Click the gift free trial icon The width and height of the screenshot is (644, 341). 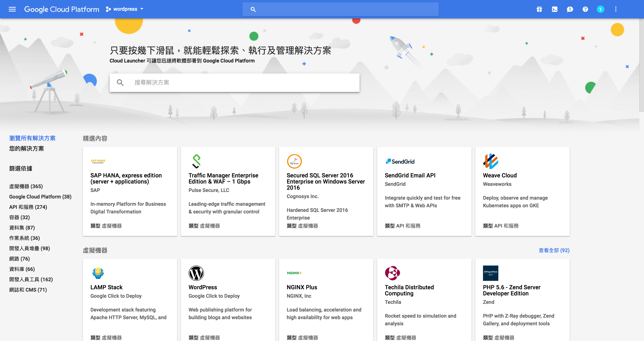pos(539,9)
